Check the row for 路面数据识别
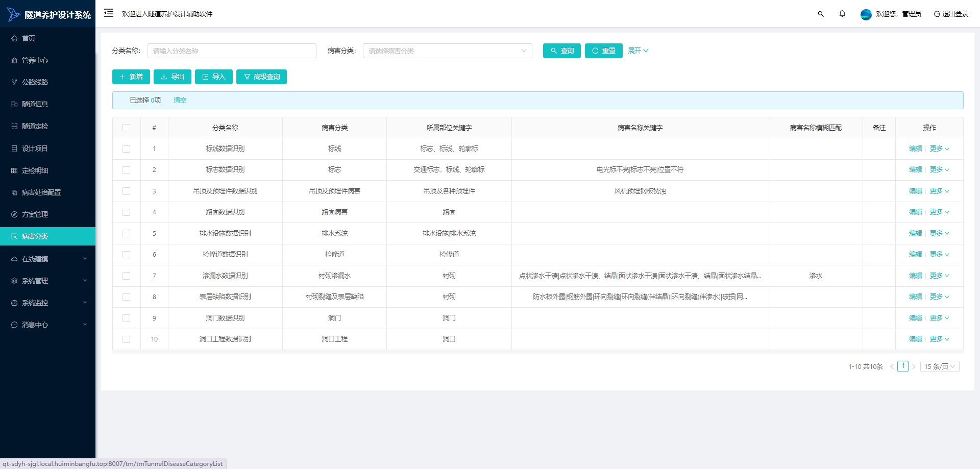Viewport: 980px width, 469px height. point(127,212)
